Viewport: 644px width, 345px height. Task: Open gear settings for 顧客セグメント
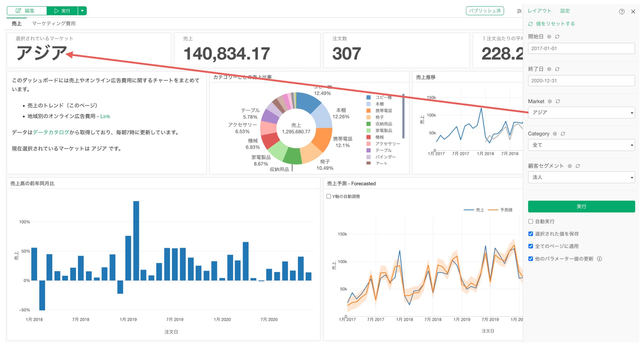pyautogui.click(x=570, y=166)
